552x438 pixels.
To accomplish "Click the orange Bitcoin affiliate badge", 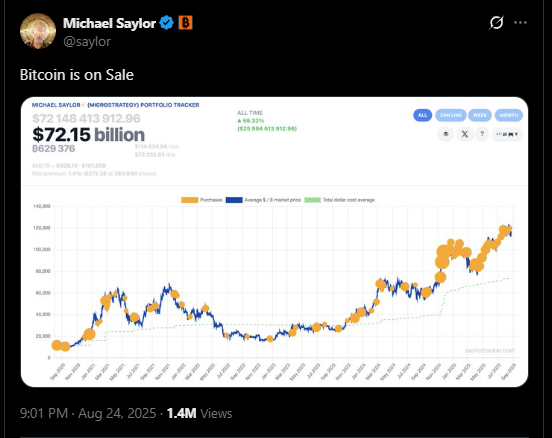I will coord(185,23).
